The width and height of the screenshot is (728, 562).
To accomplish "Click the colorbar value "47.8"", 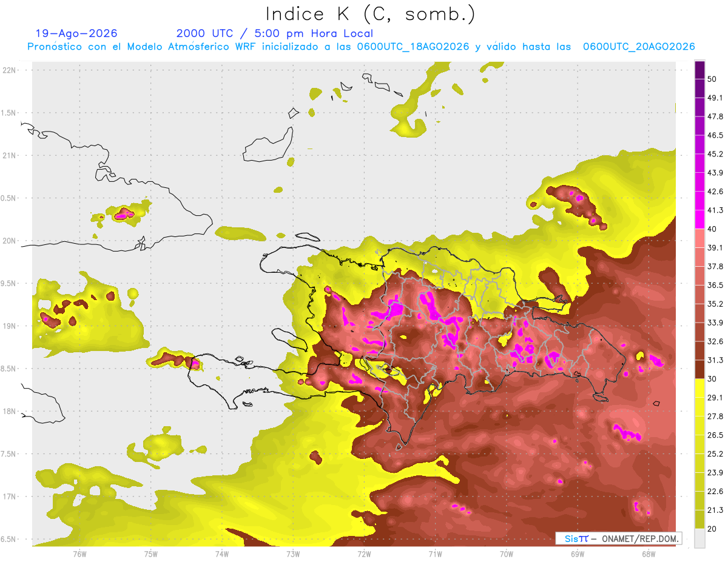I will click(715, 116).
